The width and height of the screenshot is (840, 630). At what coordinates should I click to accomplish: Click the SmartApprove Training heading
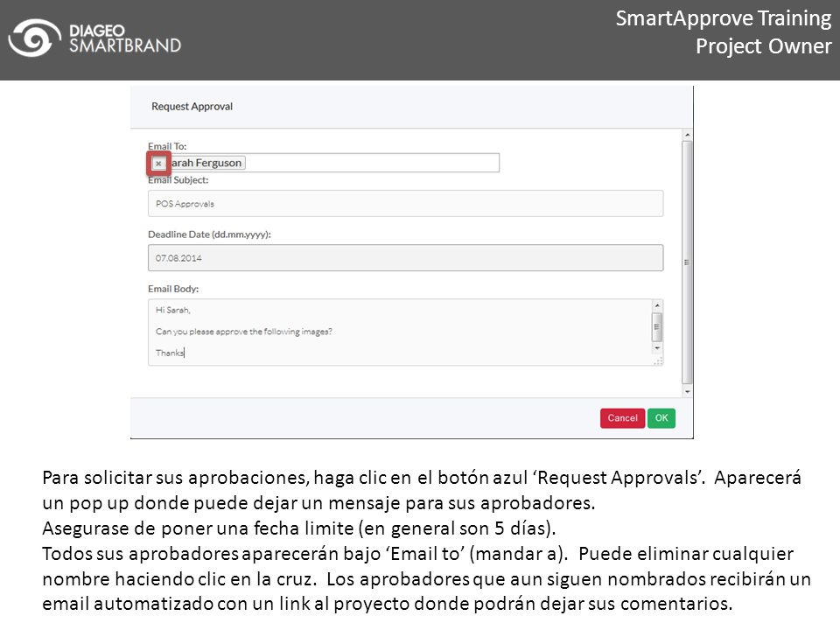click(x=724, y=18)
